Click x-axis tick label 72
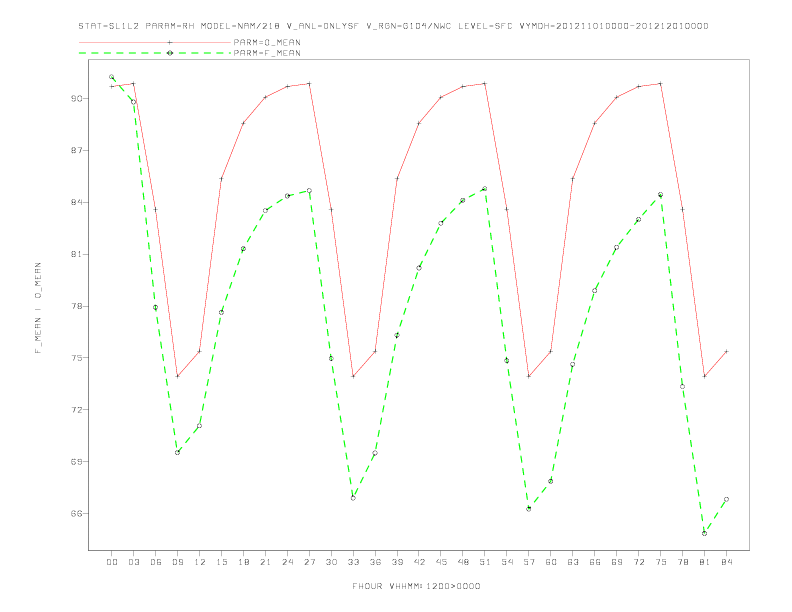This screenshot has width=792, height=612. [638, 562]
